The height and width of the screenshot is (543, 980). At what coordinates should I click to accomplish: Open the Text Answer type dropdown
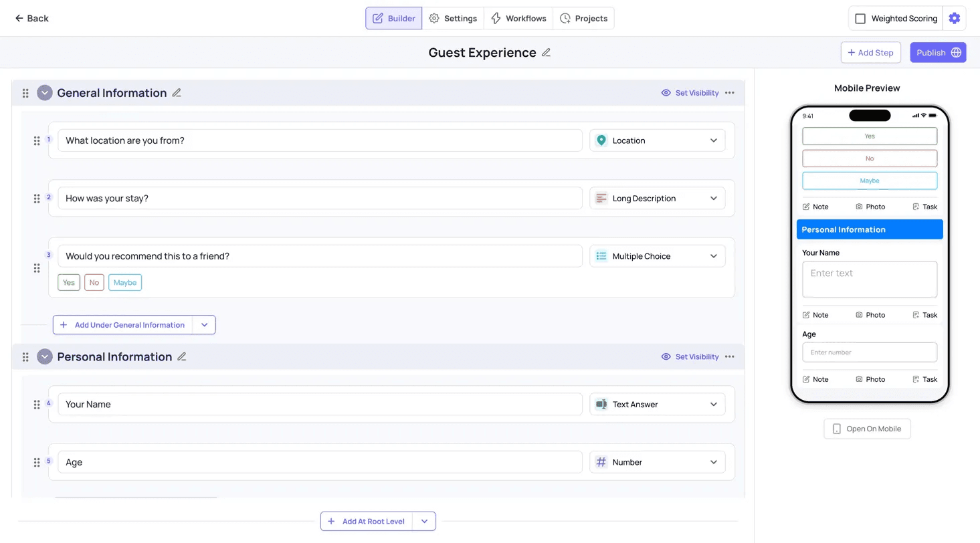[657, 405]
